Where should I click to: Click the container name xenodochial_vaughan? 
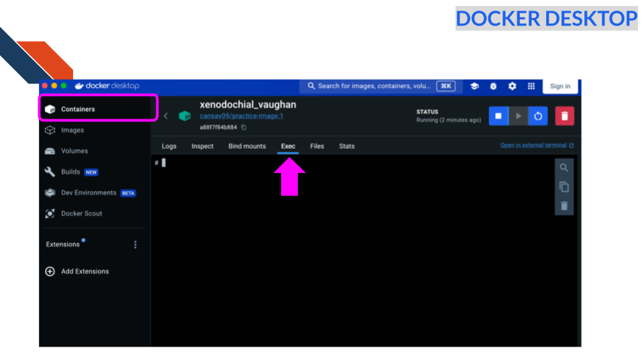(x=248, y=105)
